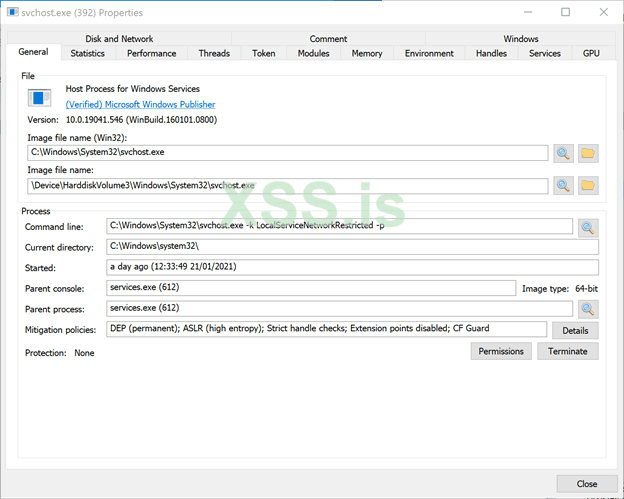Click 'Host Process for Windows Services' description
This screenshot has height=499, width=624.
(x=133, y=89)
